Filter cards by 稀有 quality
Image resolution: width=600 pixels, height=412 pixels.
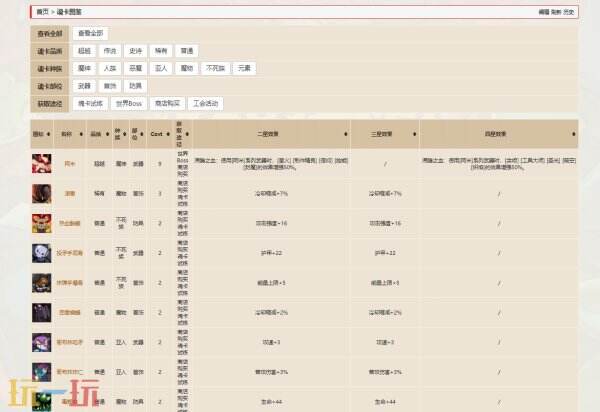(x=161, y=51)
